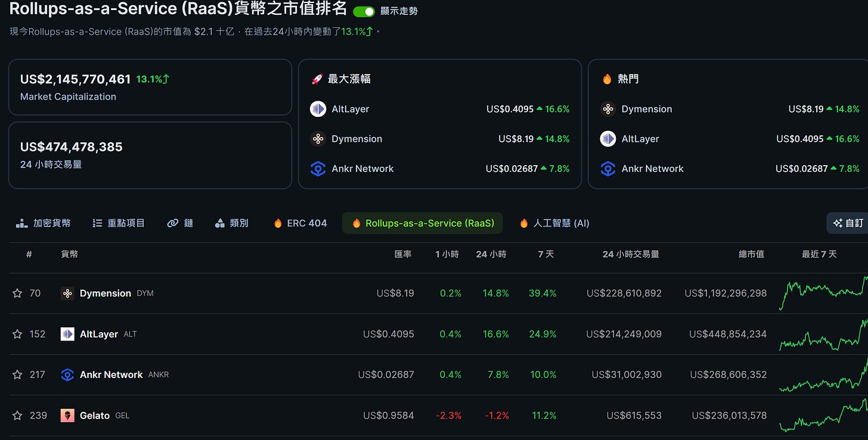Open the 鏈 tab

180,223
